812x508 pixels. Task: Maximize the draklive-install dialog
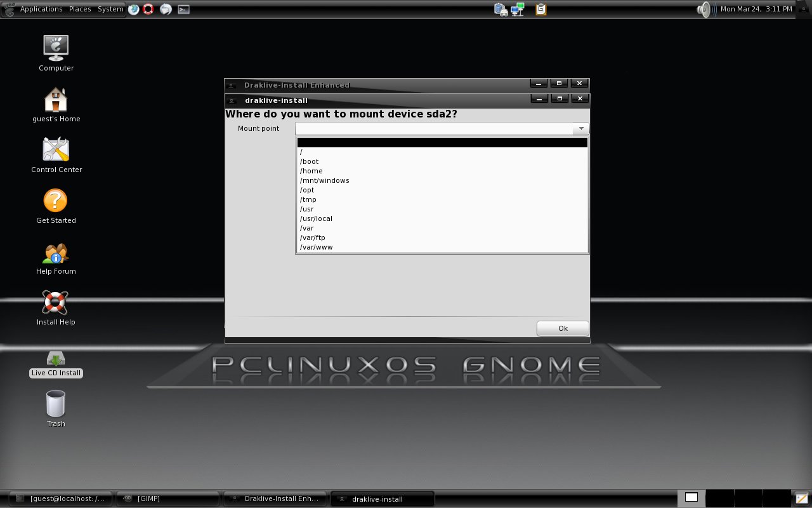pyautogui.click(x=559, y=99)
